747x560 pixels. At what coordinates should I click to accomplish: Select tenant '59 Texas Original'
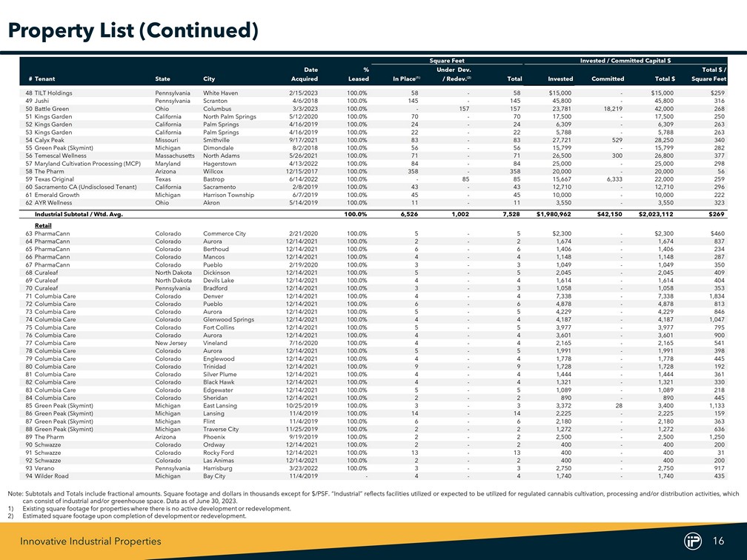click(50, 179)
